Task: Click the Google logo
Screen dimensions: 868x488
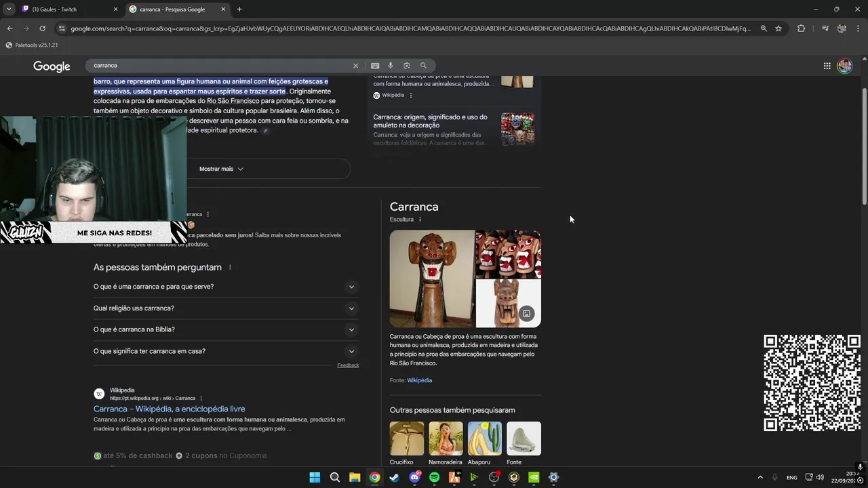Action: [x=52, y=66]
